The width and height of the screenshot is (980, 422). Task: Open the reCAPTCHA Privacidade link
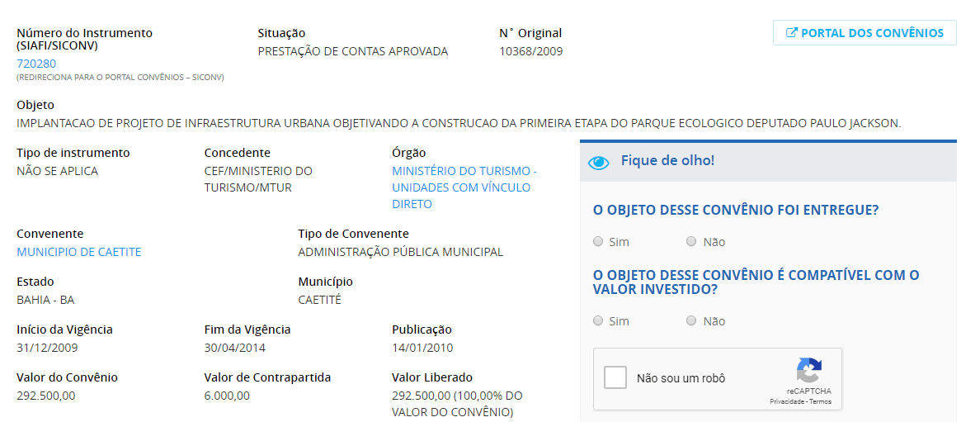tap(788, 401)
